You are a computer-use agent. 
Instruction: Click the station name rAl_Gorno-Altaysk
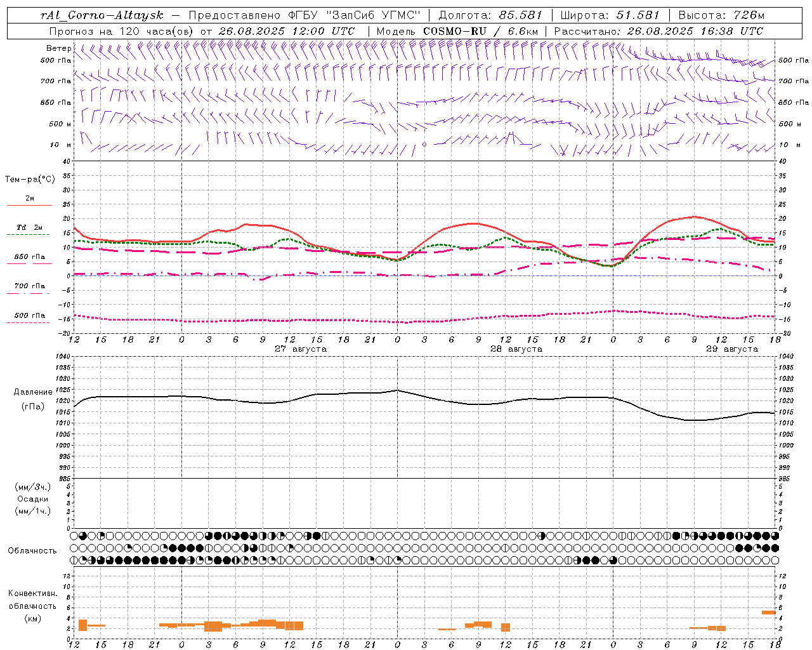(x=102, y=15)
